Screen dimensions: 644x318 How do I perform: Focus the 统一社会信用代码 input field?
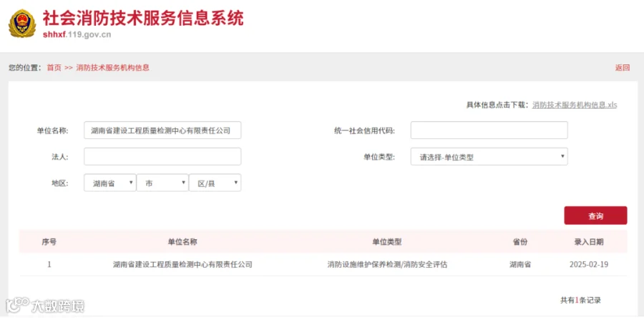pyautogui.click(x=489, y=130)
